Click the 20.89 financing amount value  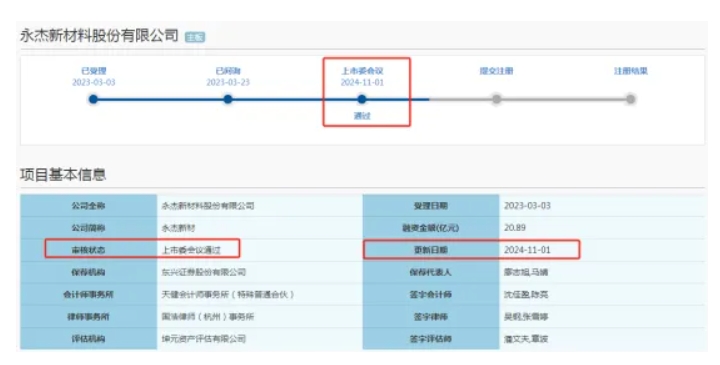(515, 228)
